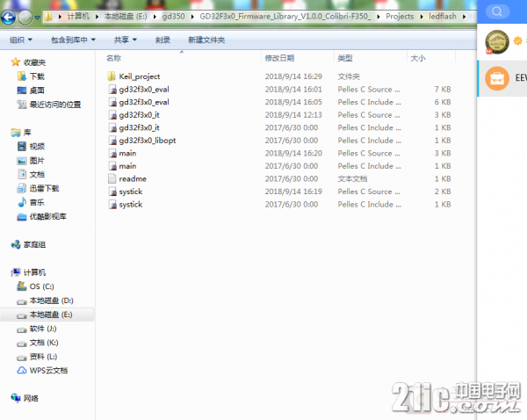Sort files by 类型 column header

click(x=345, y=58)
